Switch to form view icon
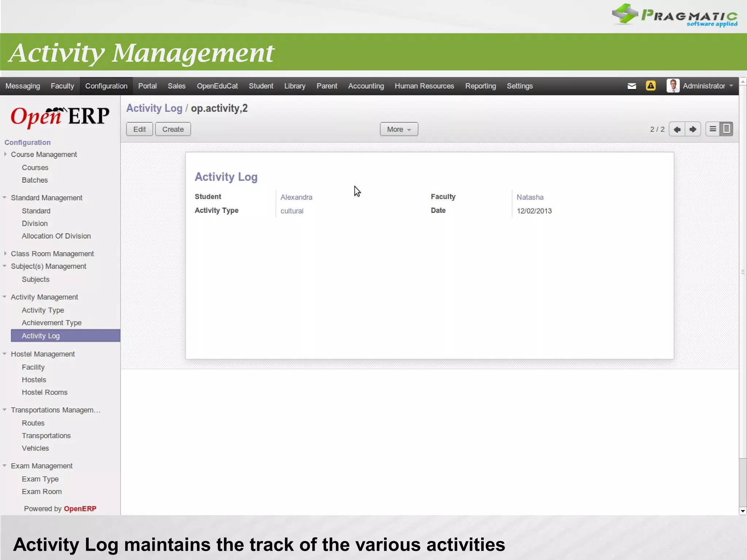This screenshot has width=747, height=560. click(x=726, y=129)
